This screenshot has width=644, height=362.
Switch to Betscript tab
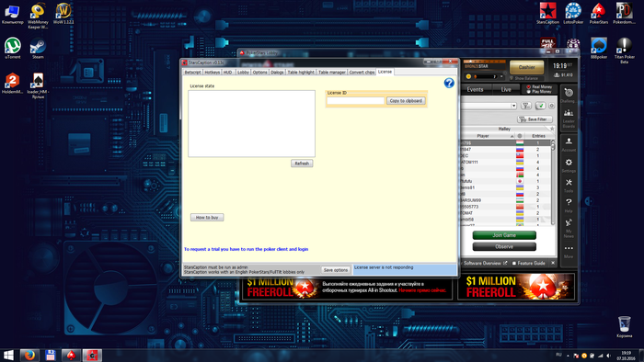(x=192, y=73)
